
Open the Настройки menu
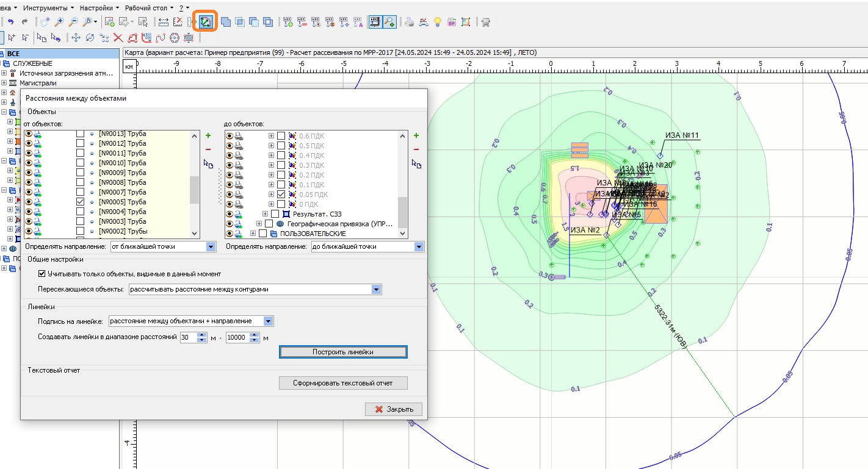pyautogui.click(x=97, y=8)
